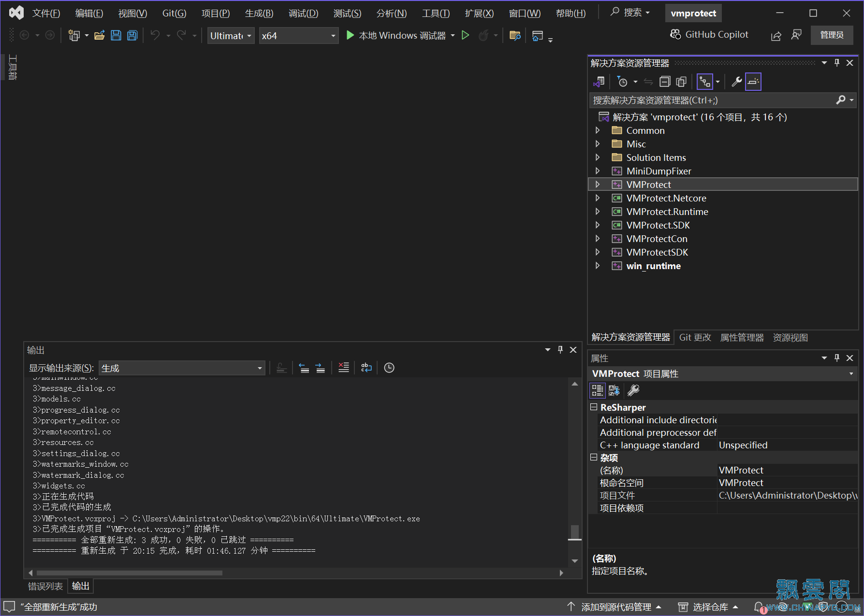This screenshot has height=616, width=864.
Task: Go to next message in Output panel
Action: coord(320,368)
